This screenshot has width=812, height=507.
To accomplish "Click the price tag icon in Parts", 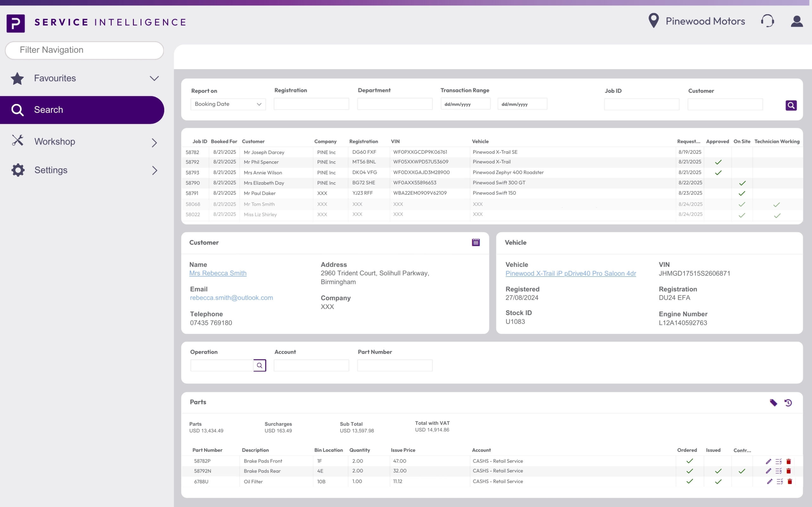I will coord(773,402).
